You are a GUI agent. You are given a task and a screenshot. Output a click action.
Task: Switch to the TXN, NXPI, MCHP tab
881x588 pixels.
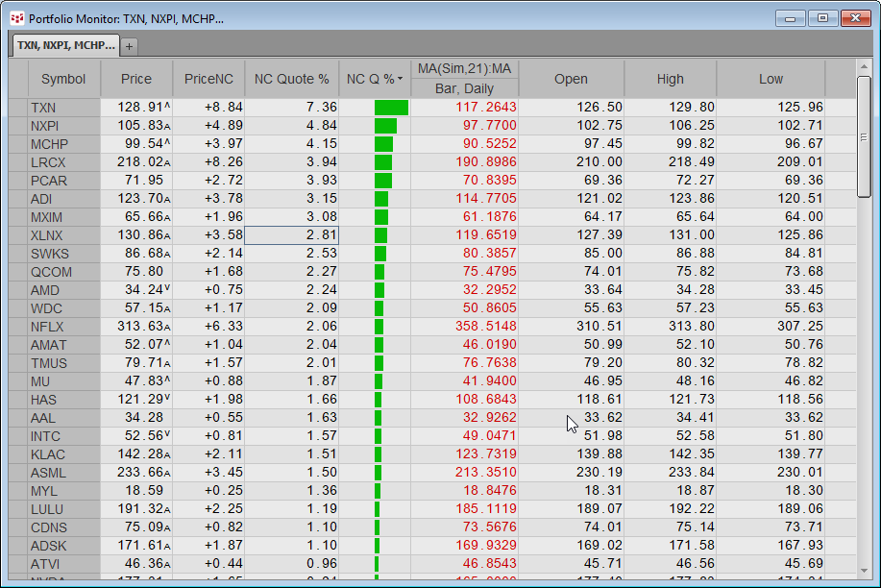pos(64,45)
